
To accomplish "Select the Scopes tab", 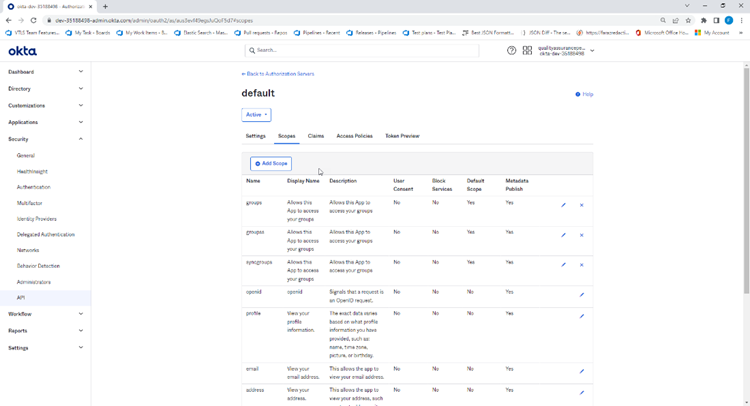I will 287,136.
